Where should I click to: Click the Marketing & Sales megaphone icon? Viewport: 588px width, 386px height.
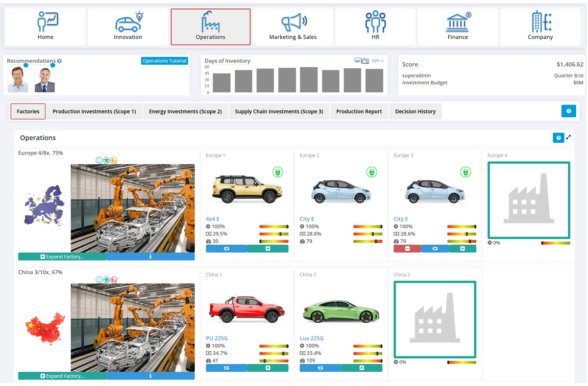tap(293, 22)
